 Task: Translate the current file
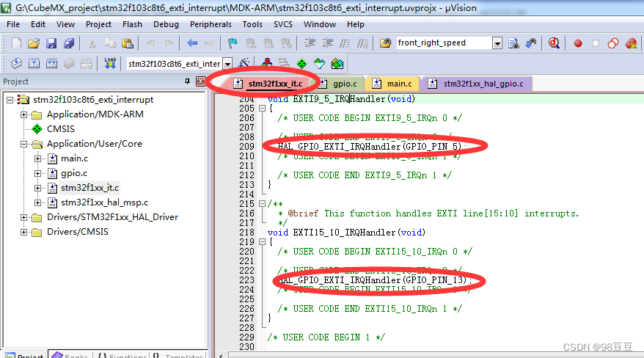click(16, 64)
